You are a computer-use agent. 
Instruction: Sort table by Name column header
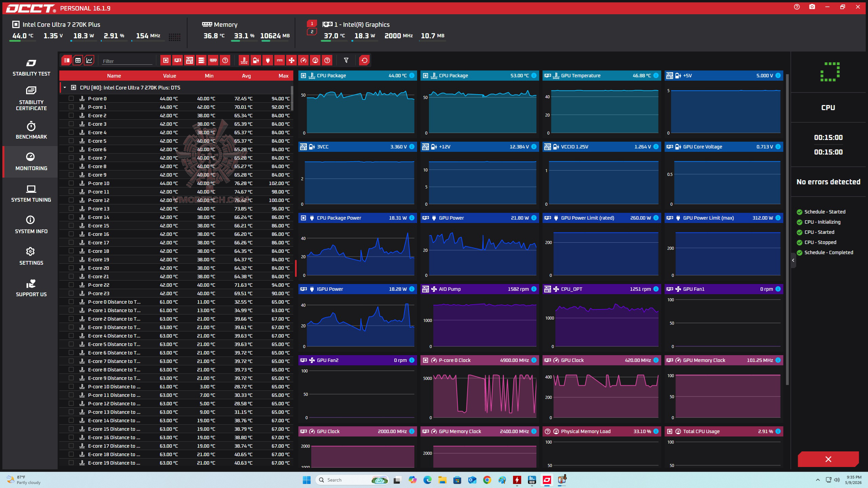114,76
